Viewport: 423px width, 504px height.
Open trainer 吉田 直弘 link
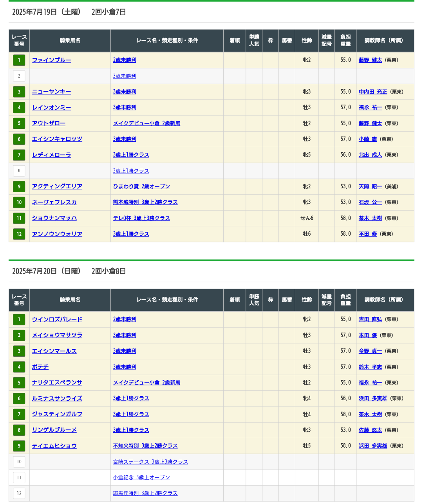tap(370, 320)
